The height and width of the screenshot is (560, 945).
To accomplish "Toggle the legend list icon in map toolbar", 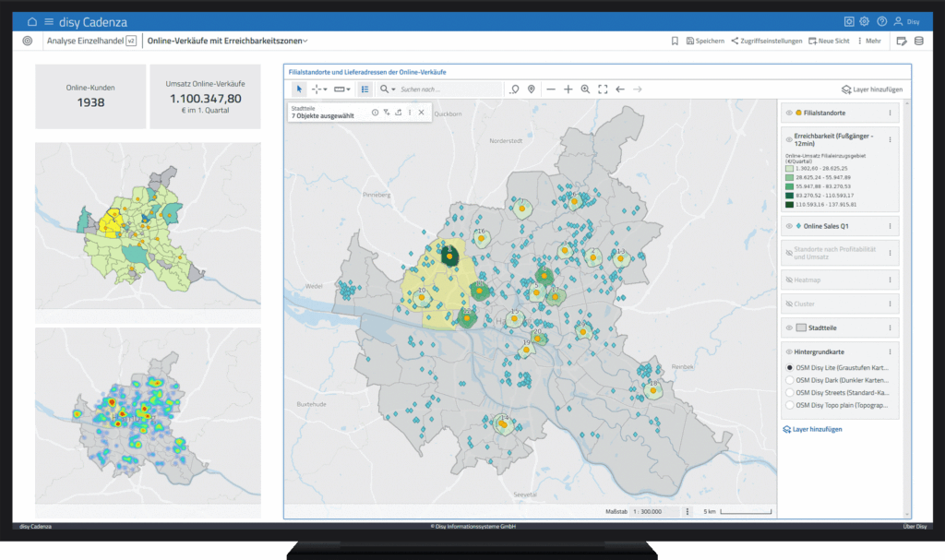I will [365, 89].
